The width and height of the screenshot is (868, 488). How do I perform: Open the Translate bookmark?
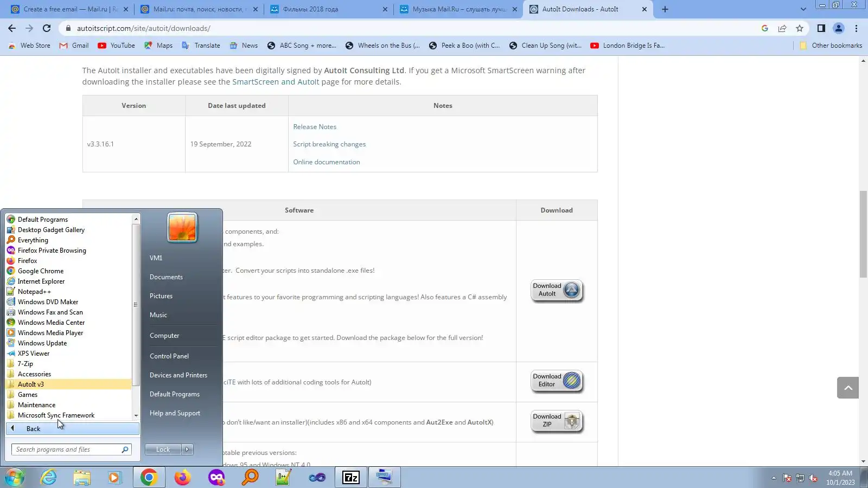pyautogui.click(x=201, y=46)
